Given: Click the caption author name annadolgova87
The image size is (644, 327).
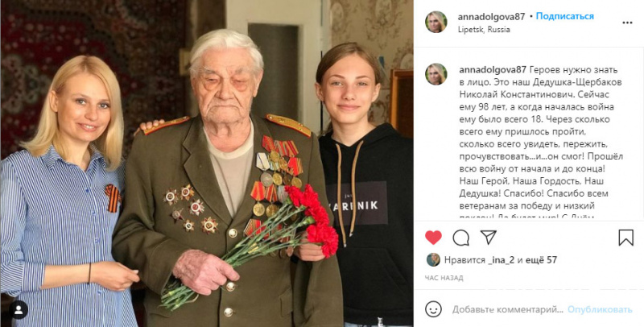Looking at the screenshot, I should click(493, 69).
